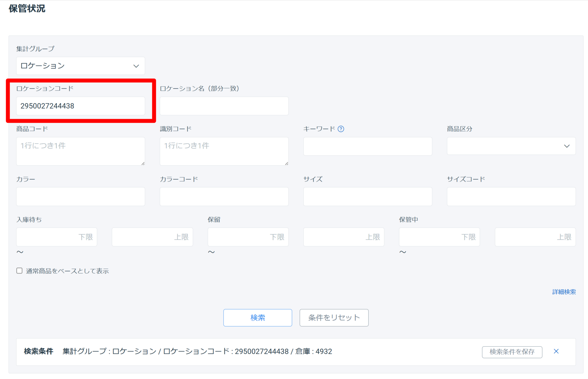Image resolution: width=588 pixels, height=379 pixels.
Task: Open the キーワード help question-mark icon
Action: [x=341, y=129]
